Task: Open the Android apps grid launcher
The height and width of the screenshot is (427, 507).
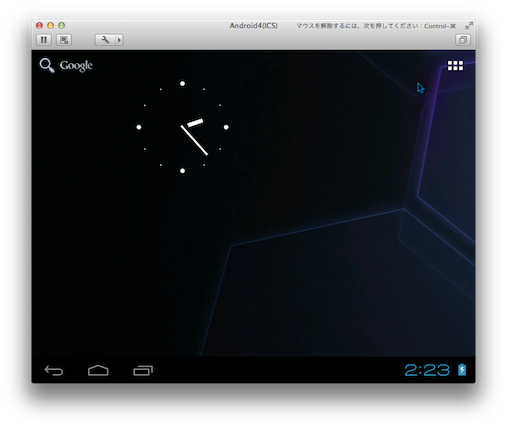Action: [455, 66]
